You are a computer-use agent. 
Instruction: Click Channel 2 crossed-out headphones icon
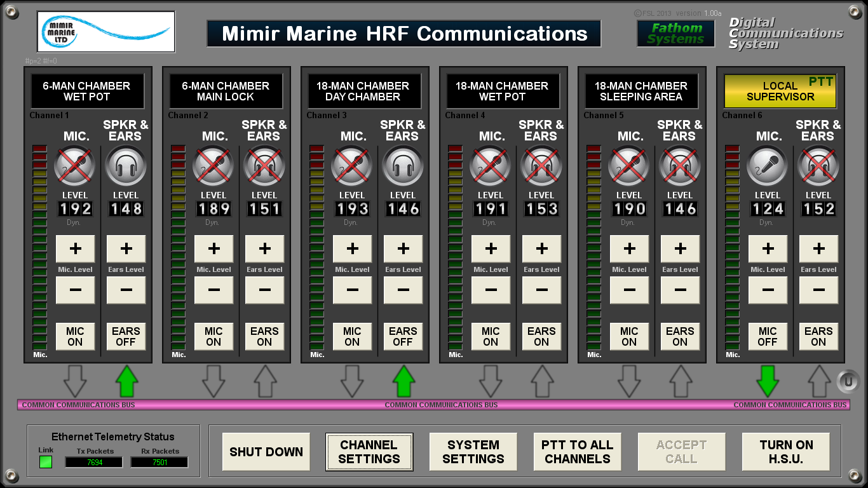click(264, 166)
